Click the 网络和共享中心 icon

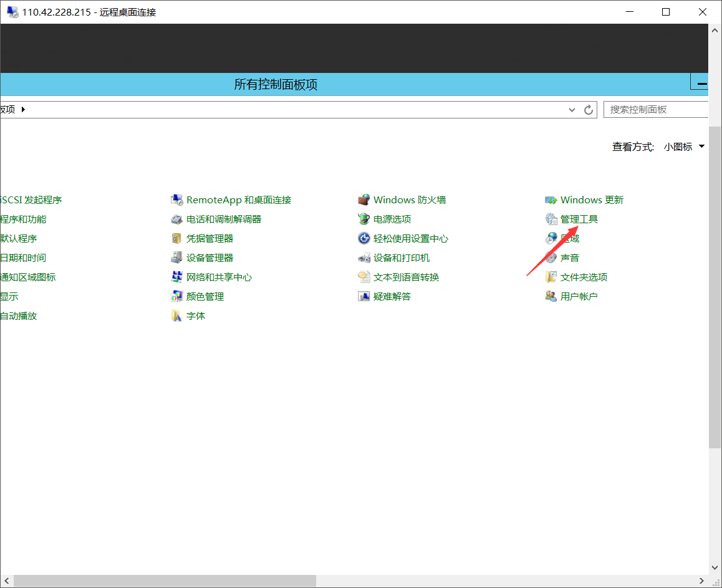[x=176, y=277]
